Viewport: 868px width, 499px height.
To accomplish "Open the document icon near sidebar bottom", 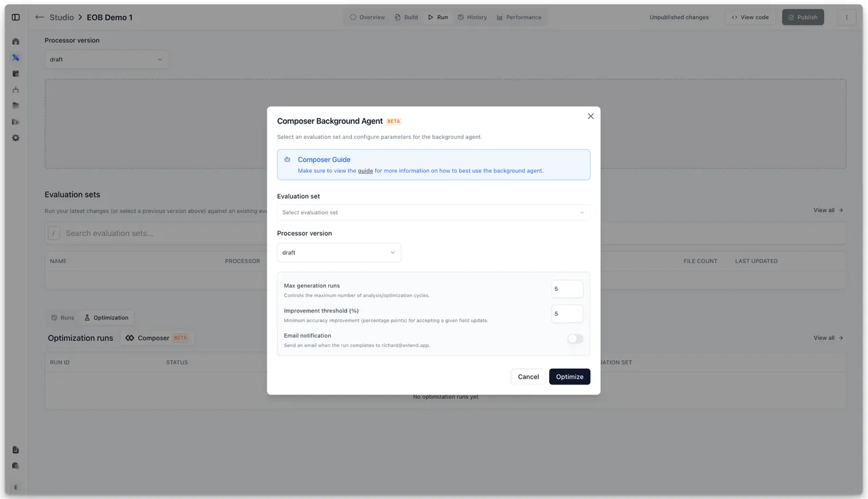I will (x=16, y=450).
